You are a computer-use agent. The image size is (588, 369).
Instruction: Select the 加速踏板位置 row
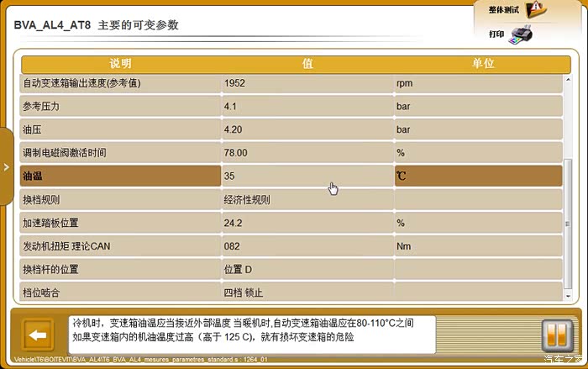click(120, 223)
